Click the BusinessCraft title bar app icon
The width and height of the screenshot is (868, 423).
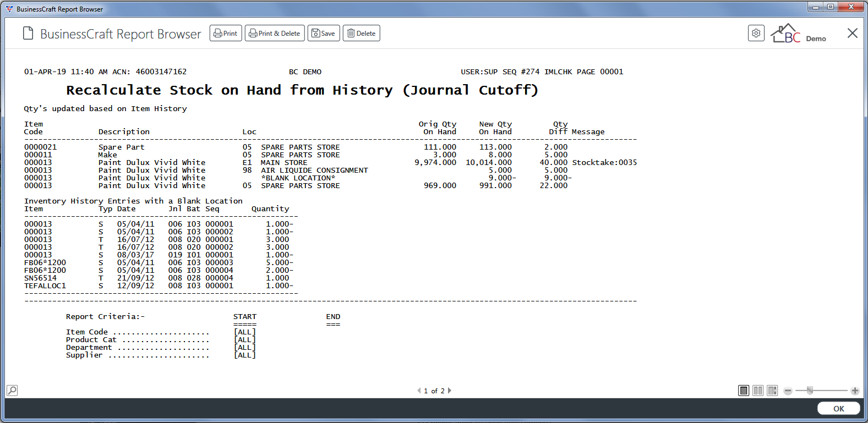[x=9, y=9]
